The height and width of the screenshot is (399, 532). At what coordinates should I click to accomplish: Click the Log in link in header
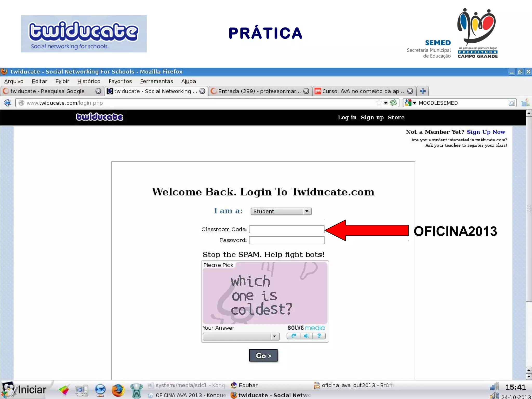pyautogui.click(x=347, y=117)
